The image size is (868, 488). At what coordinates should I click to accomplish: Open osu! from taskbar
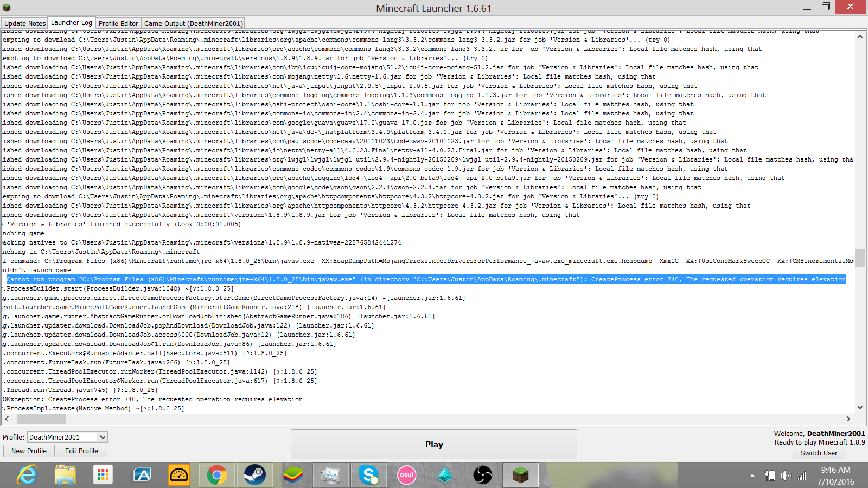click(406, 475)
